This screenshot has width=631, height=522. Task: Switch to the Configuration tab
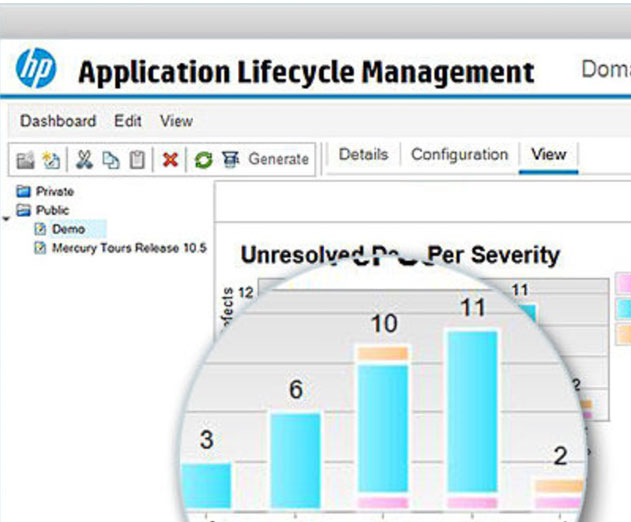tap(460, 155)
